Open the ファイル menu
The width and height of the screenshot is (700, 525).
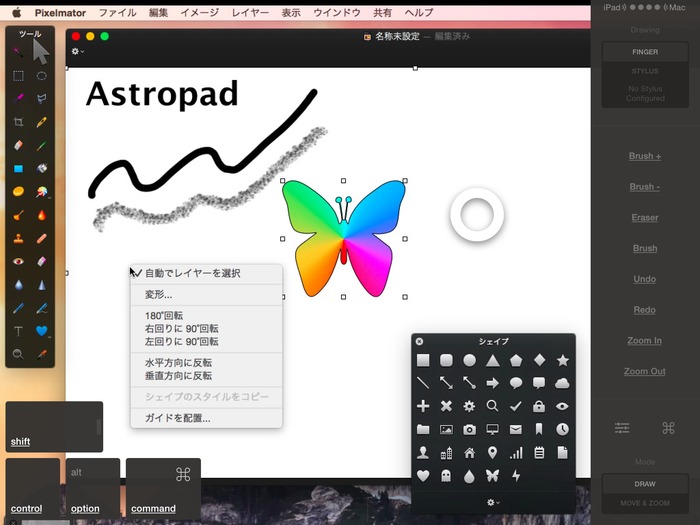[117, 12]
